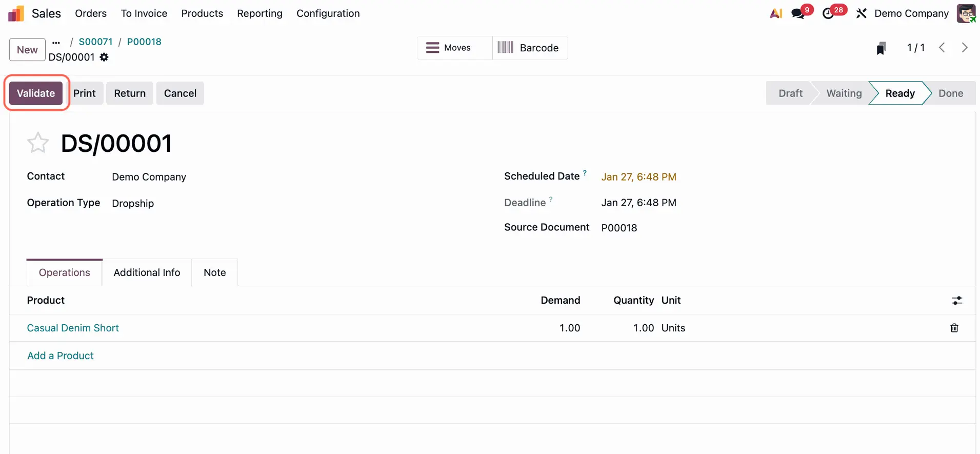Expand the breadcrumb ellipsis menu
This screenshot has width=980, height=454.
point(56,42)
